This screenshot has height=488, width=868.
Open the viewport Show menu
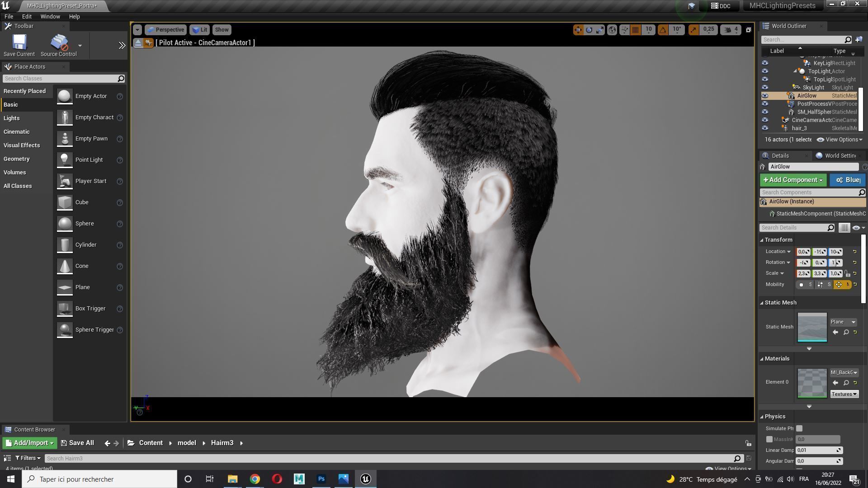tap(222, 30)
